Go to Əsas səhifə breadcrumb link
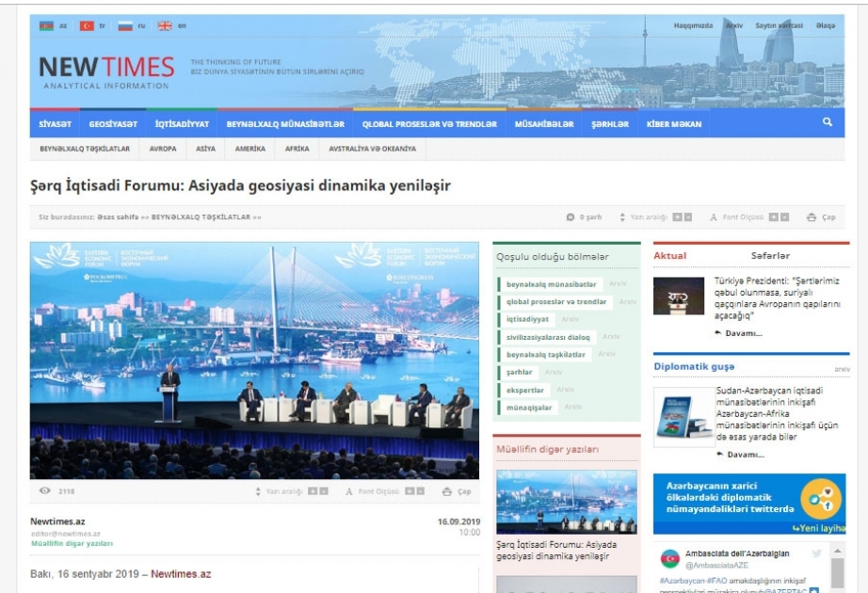868x593 pixels. (x=118, y=217)
